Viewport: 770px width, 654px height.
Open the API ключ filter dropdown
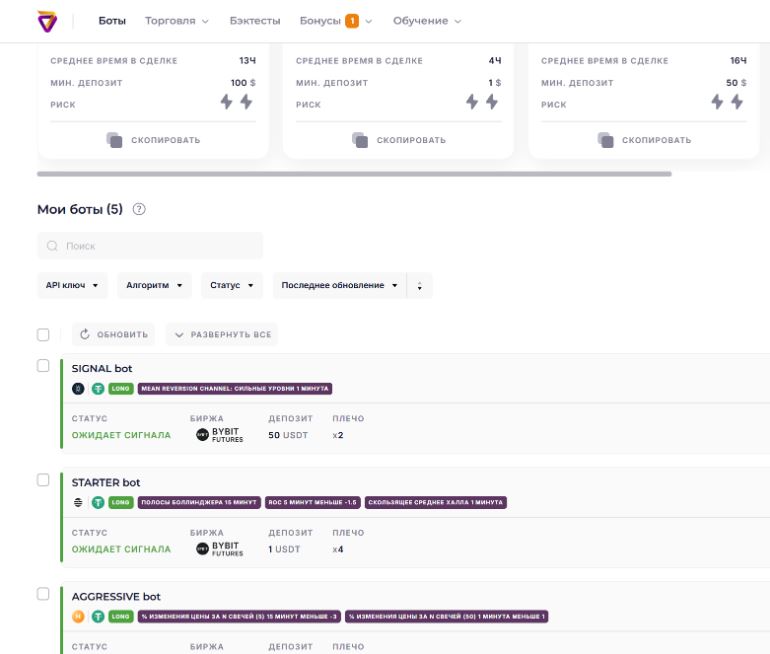72,286
